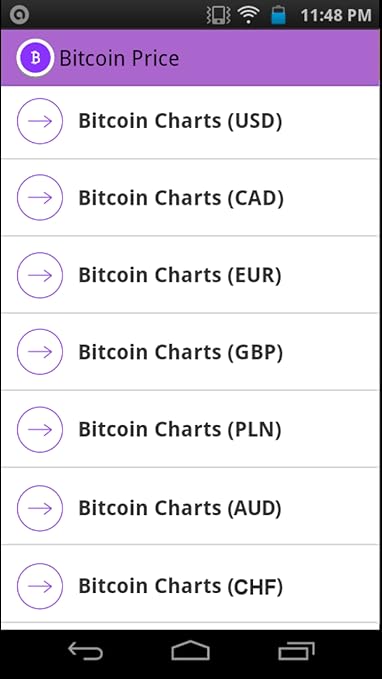Tap the arrow icon beside USD charts
Viewport: 382px width, 679px height.
pos(40,121)
